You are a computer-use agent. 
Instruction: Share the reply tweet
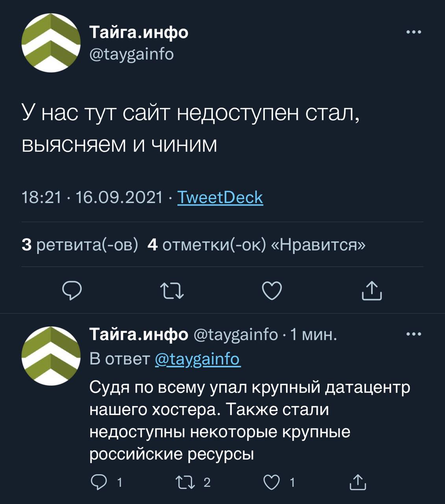point(358,482)
